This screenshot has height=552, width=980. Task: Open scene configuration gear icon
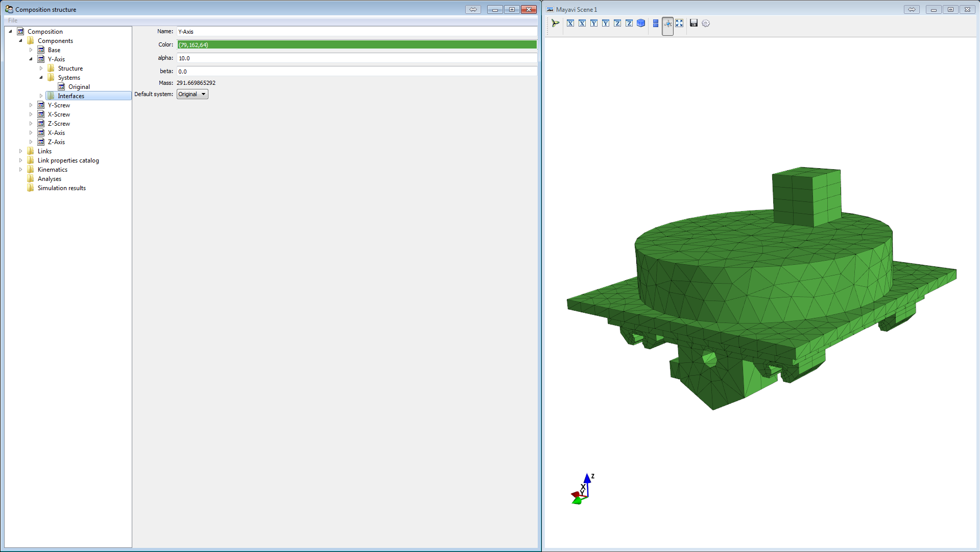[x=706, y=23]
